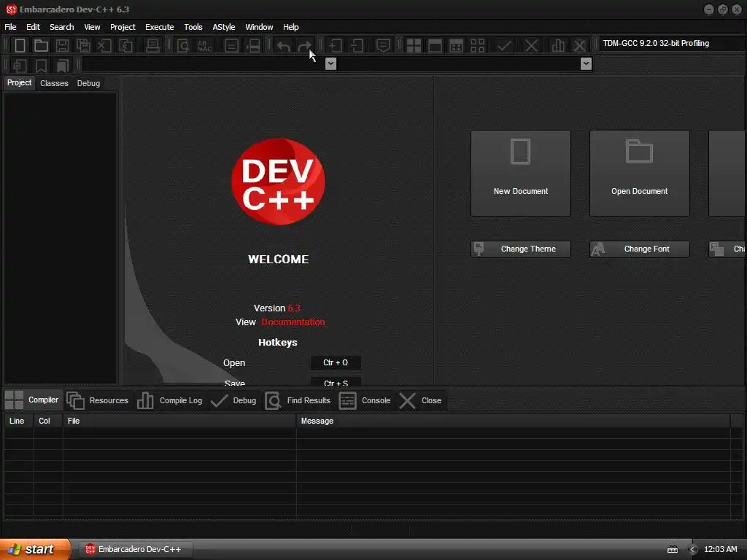Click the Delete Profiling Information icon
Image resolution: width=747 pixels, height=560 pixels.
click(x=579, y=46)
